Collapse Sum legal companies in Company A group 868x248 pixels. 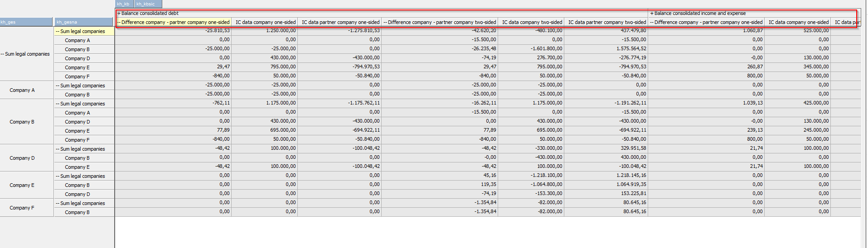coord(58,86)
